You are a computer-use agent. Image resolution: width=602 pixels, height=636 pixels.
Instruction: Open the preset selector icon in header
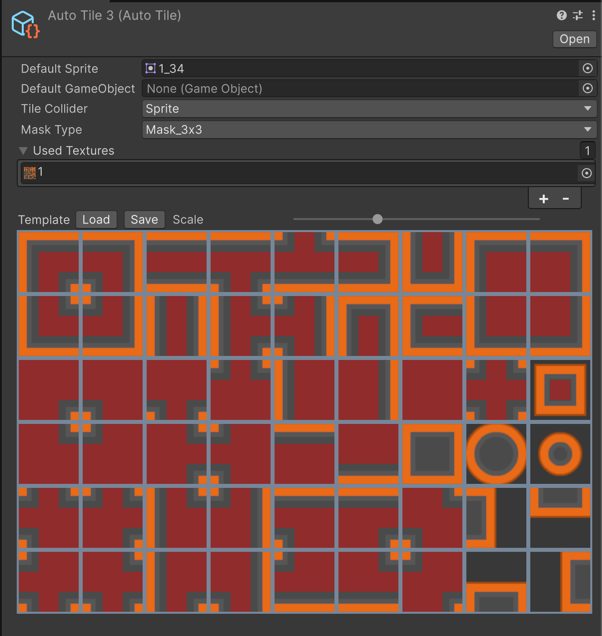point(578,16)
